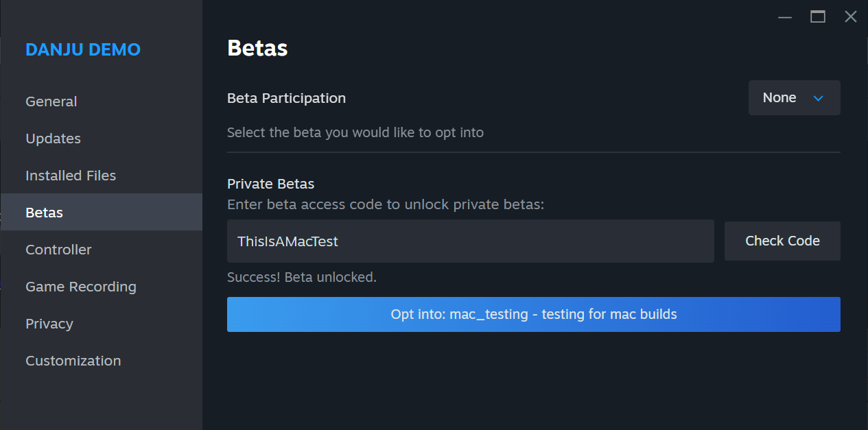Open Controller settings
868x430 pixels.
[x=58, y=249]
